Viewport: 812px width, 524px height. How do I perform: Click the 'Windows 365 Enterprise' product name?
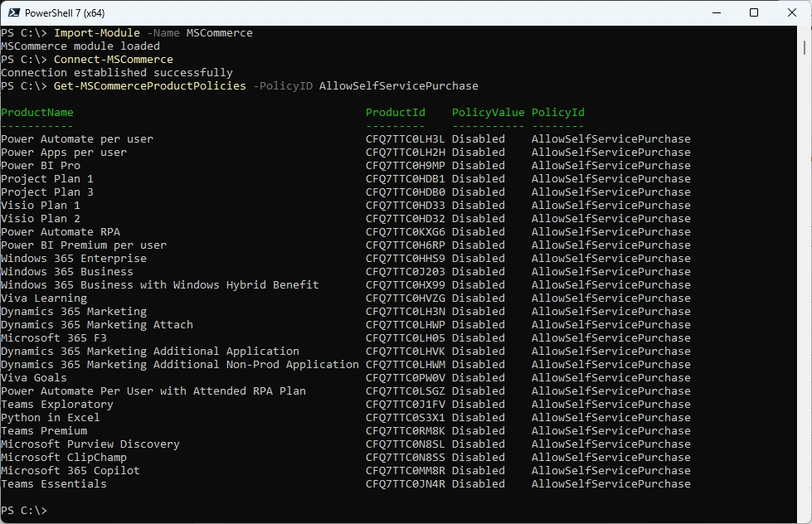74,259
